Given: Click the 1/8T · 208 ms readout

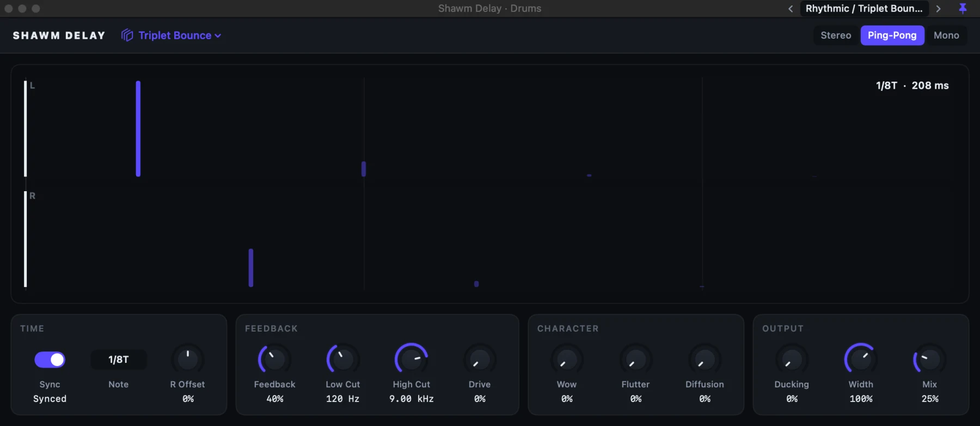Looking at the screenshot, I should (912, 86).
